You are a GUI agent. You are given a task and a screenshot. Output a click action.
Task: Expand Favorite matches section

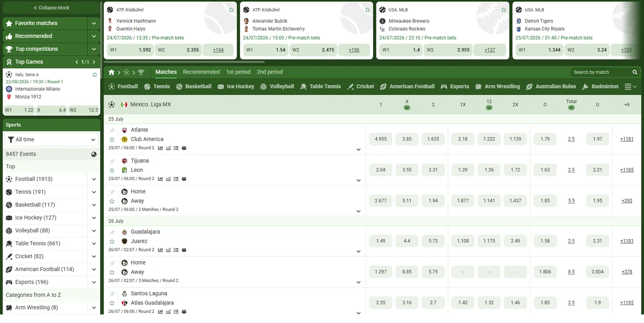[94, 23]
